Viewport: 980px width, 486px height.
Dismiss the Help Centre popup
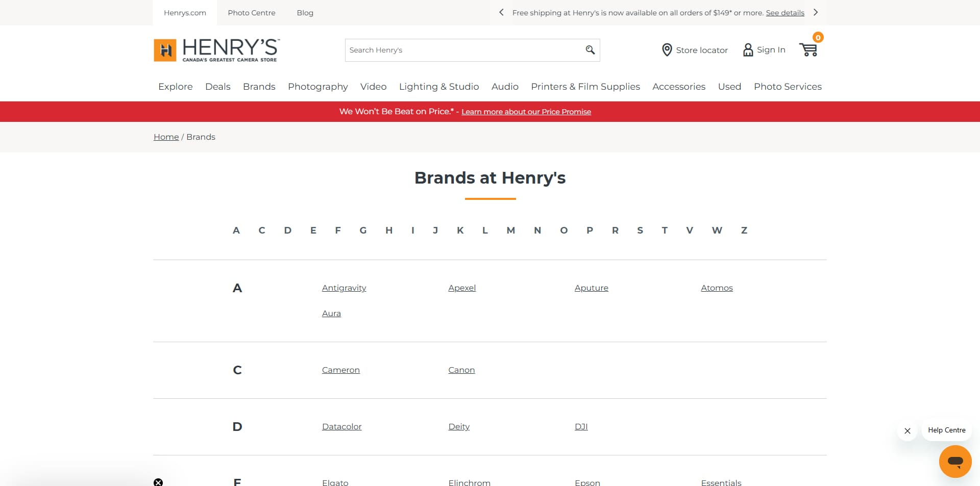point(908,431)
